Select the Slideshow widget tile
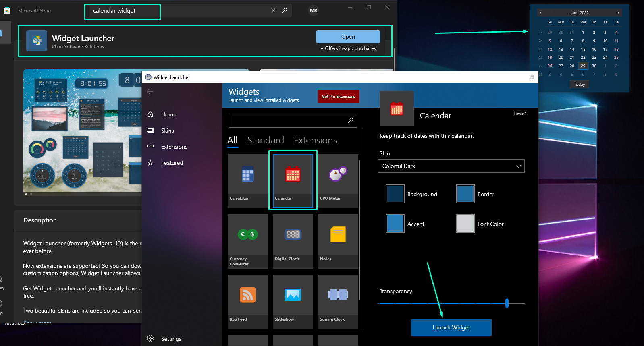The image size is (644, 346). [293, 302]
